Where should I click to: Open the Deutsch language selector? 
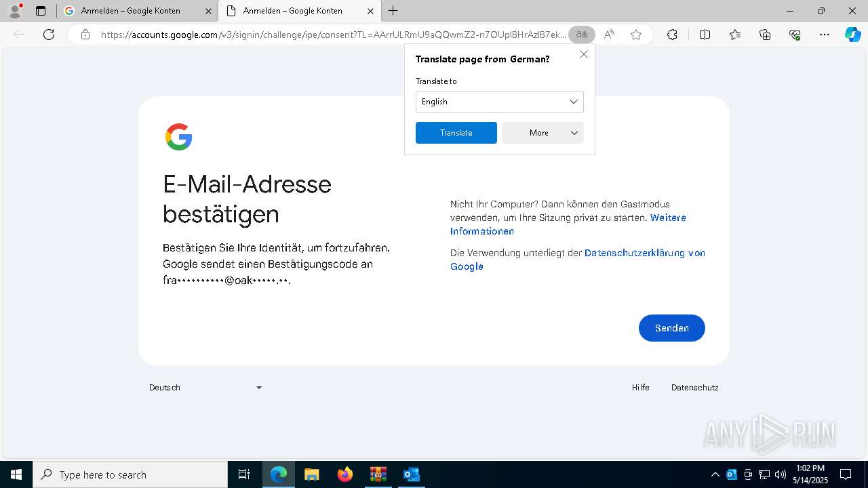point(205,388)
